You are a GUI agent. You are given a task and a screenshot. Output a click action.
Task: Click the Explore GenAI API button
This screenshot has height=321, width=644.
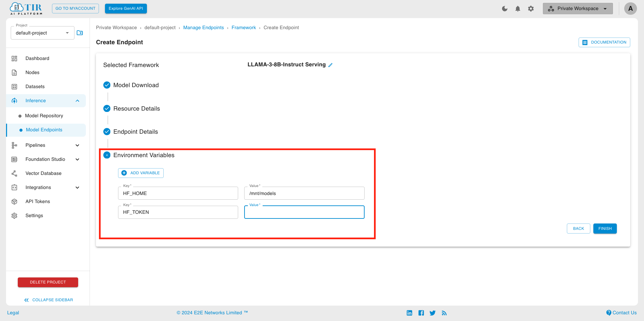126,9
